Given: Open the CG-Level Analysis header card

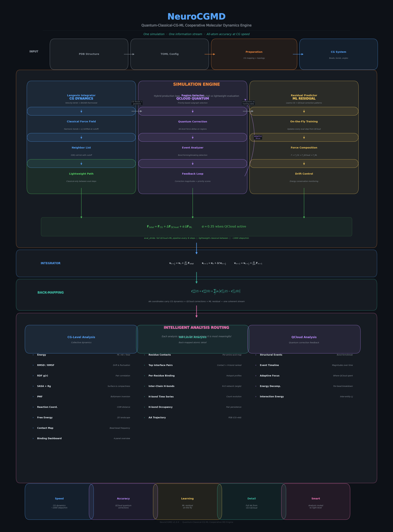Looking at the screenshot, I should (x=81, y=339).
